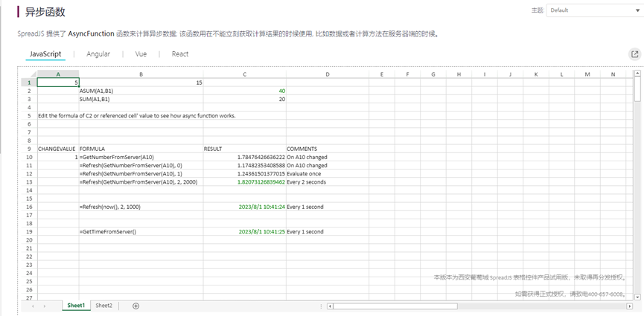
Task: Switch to the Angular tab
Action: (98, 54)
